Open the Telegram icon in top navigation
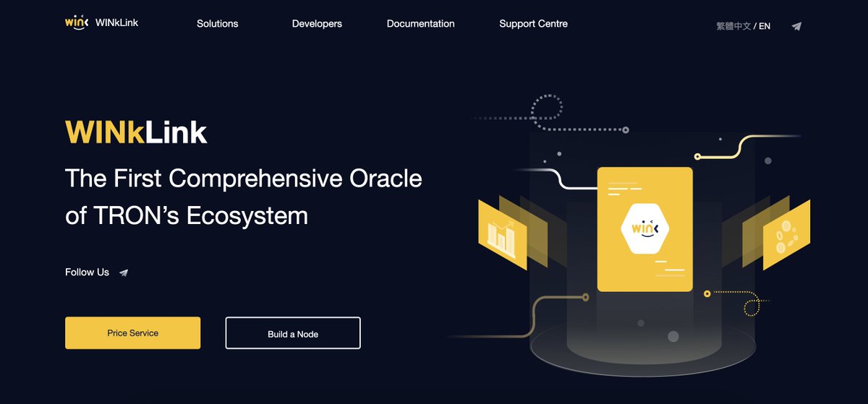The image size is (868, 404). [x=796, y=26]
